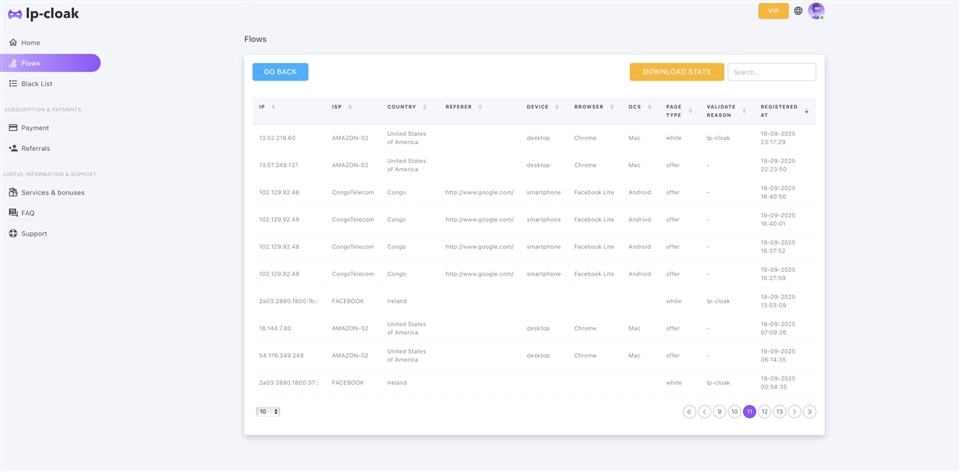Open rows-per-page selector showing 10
Viewport: 960px width, 472px height.
pyautogui.click(x=268, y=411)
